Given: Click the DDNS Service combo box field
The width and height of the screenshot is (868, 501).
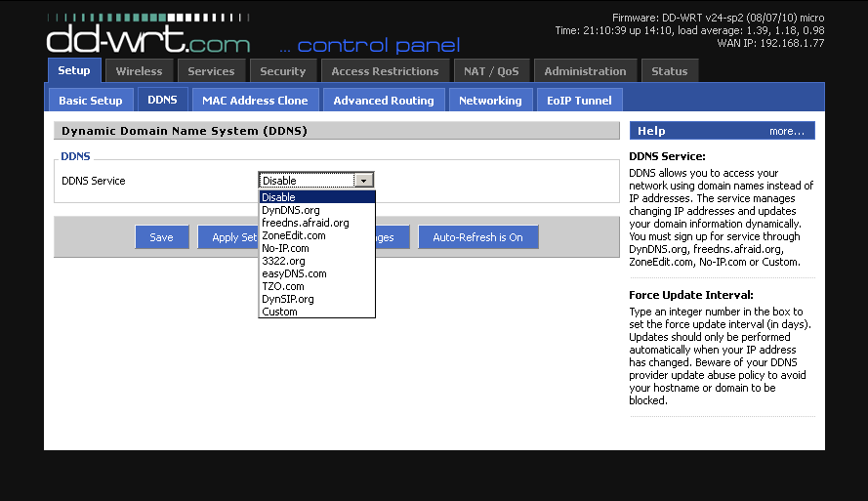Looking at the screenshot, I should [316, 181].
